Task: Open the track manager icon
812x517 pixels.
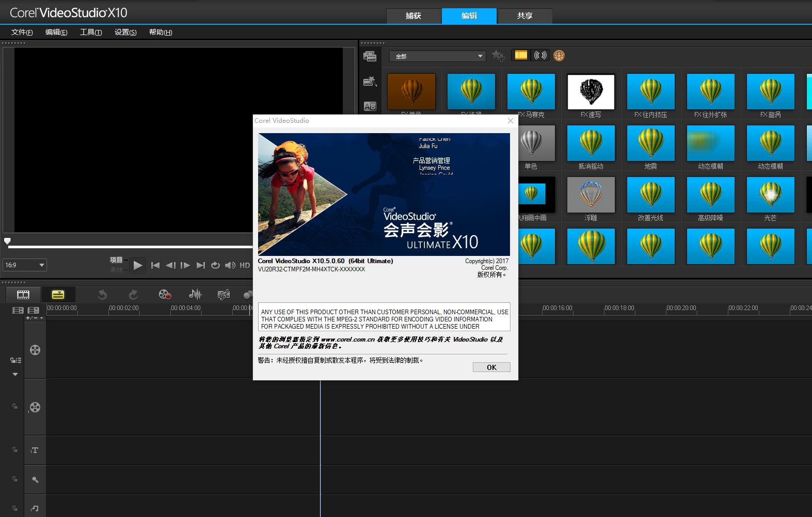Action: pos(34,311)
